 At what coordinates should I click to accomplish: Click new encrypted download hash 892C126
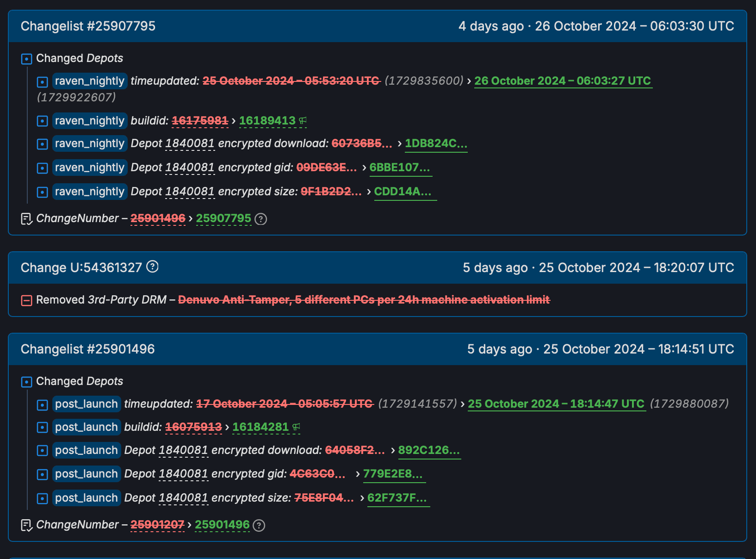click(429, 450)
